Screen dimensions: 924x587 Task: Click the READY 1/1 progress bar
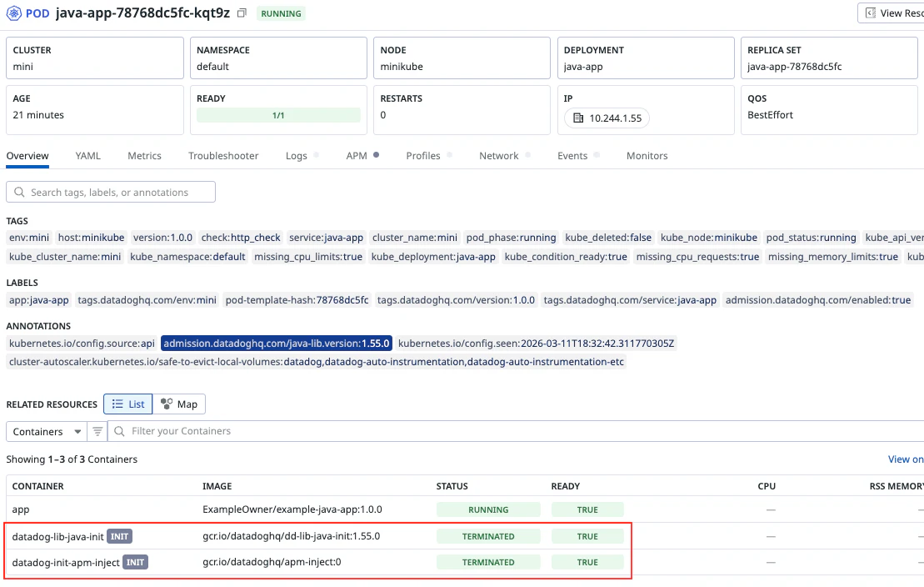click(x=278, y=116)
